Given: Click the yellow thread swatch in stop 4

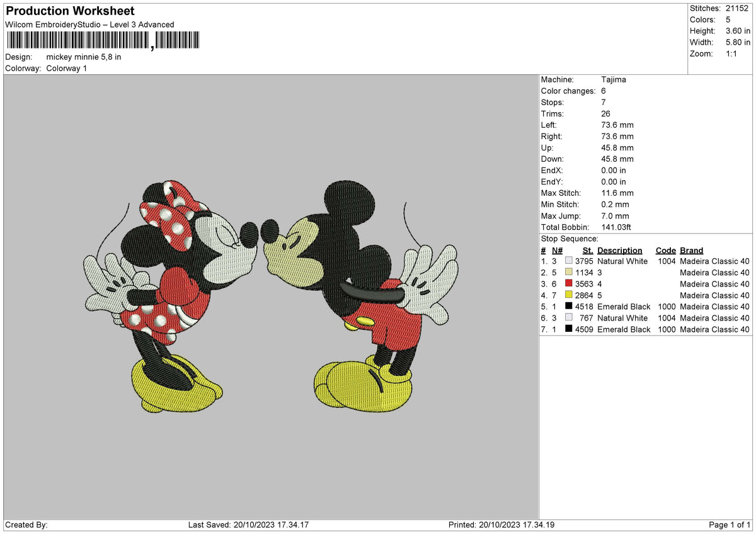Looking at the screenshot, I should tap(569, 295).
